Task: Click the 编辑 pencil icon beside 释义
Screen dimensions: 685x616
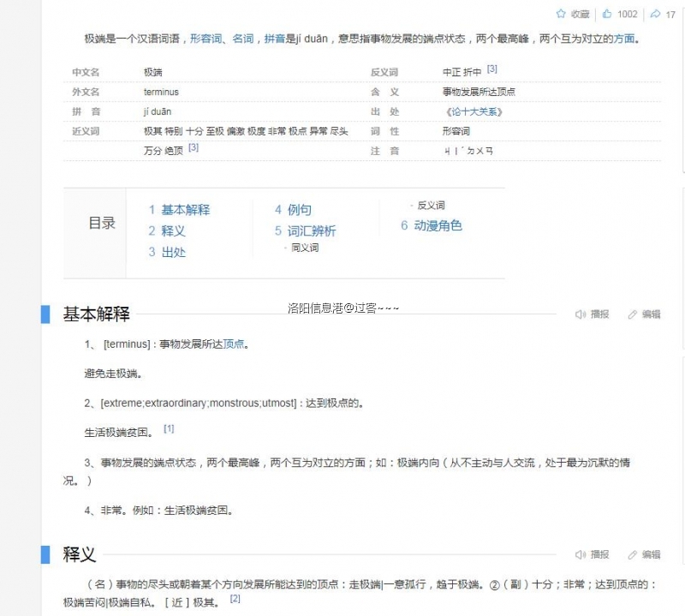Action: point(631,554)
